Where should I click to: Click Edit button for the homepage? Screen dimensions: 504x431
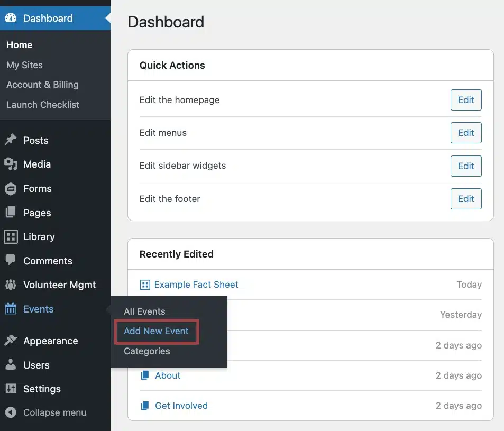(465, 100)
